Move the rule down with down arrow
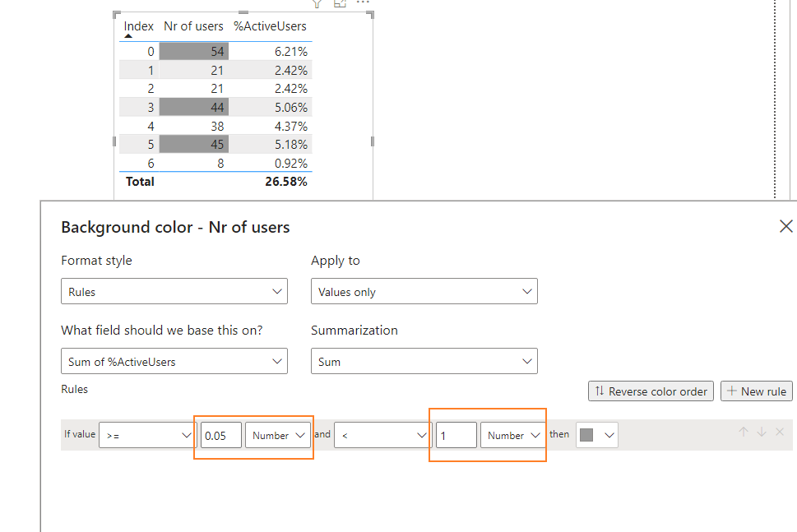This screenshot has height=532, width=797. [x=762, y=432]
